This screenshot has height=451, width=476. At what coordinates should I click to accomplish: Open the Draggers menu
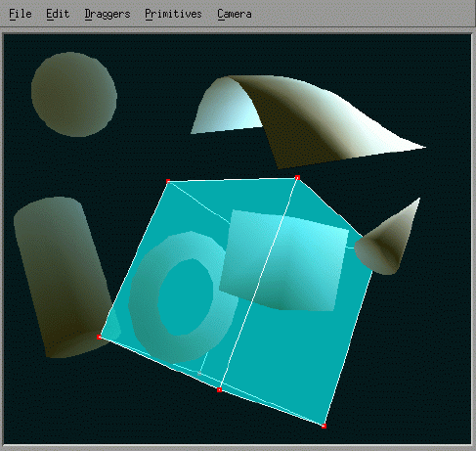(108, 14)
